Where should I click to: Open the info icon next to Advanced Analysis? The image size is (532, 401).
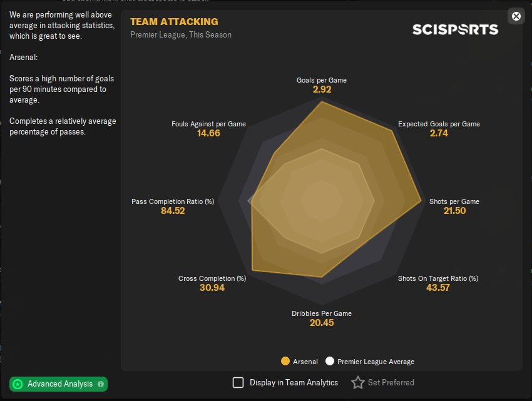101,384
